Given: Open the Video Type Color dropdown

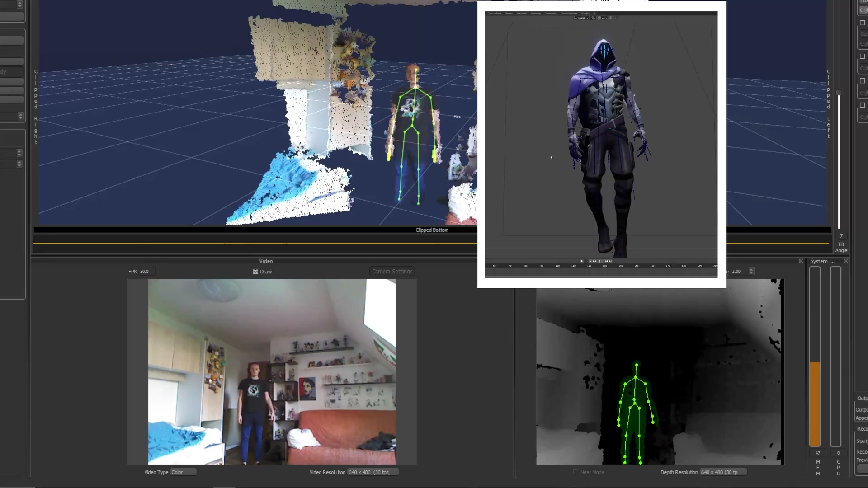Looking at the screenshot, I should [x=183, y=472].
